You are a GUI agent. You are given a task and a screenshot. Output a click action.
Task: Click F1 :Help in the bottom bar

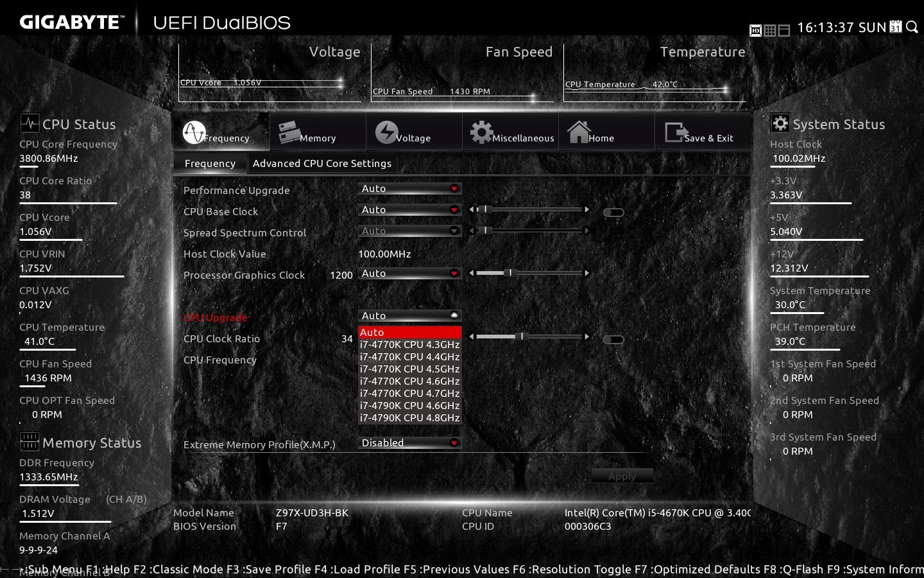pos(108,569)
